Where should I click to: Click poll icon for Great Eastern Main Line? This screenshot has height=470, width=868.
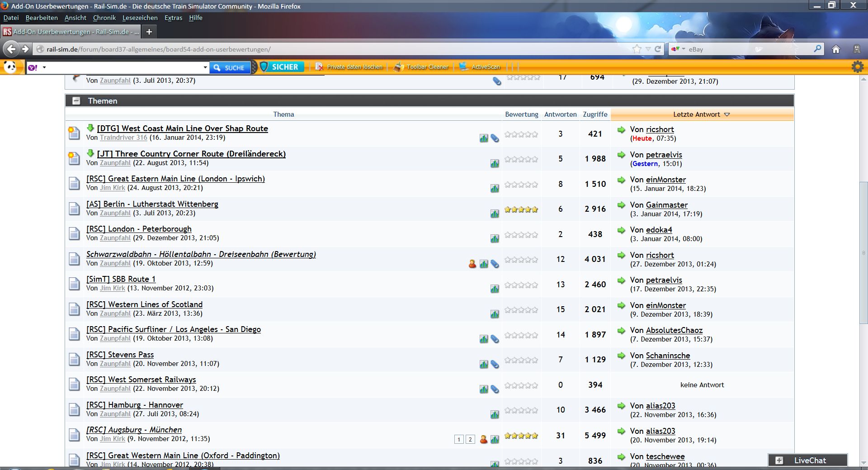click(x=495, y=188)
